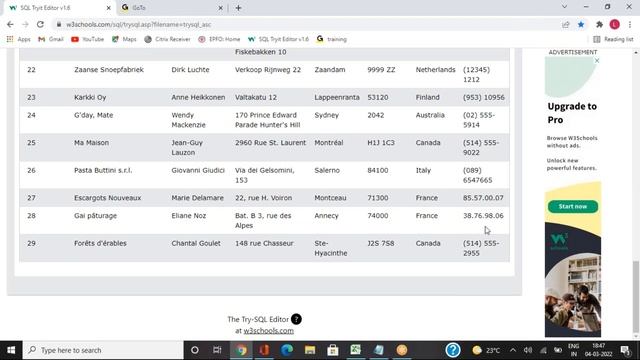This screenshot has height=360, width=640.
Task: Open the Get Help taskbar icon
Action: 453,350
